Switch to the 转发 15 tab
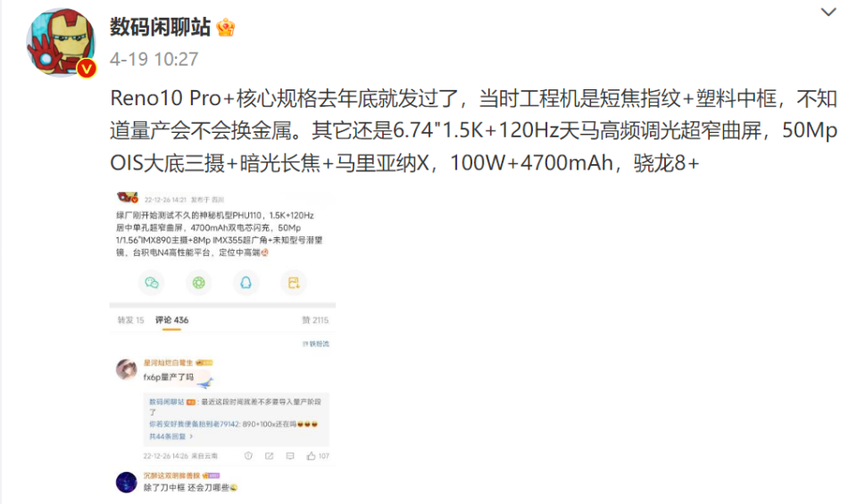Viewport: 857px width, 504px height. (130, 320)
